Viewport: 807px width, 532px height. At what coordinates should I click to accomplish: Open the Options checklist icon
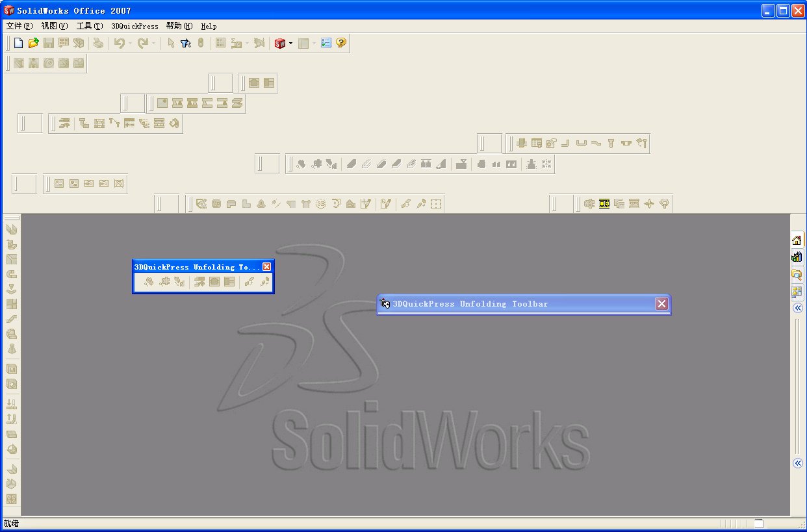[x=326, y=44]
